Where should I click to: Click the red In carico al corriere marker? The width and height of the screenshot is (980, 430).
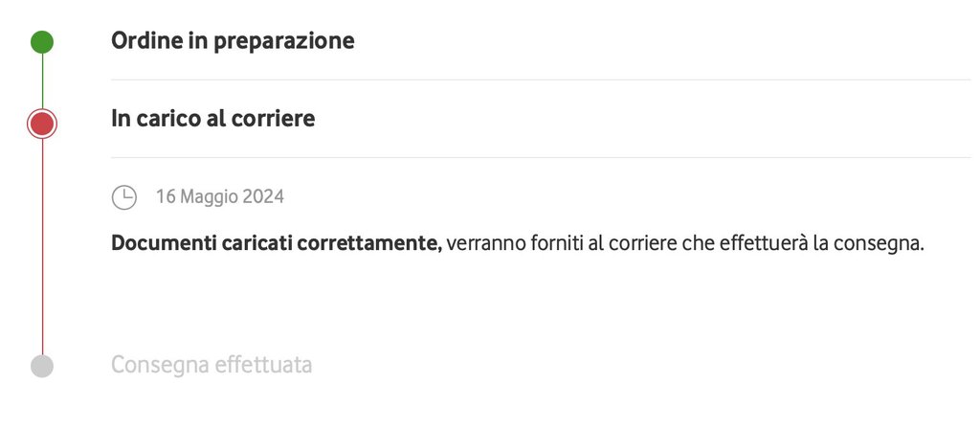coord(42,124)
